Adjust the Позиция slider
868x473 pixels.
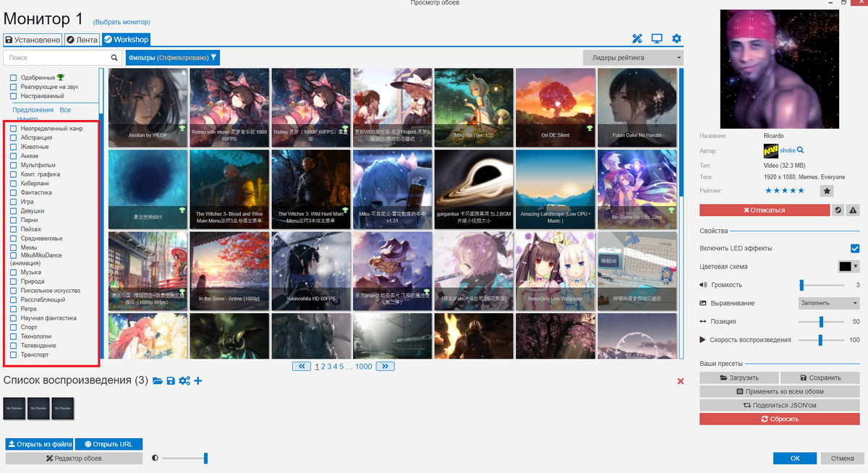821,321
